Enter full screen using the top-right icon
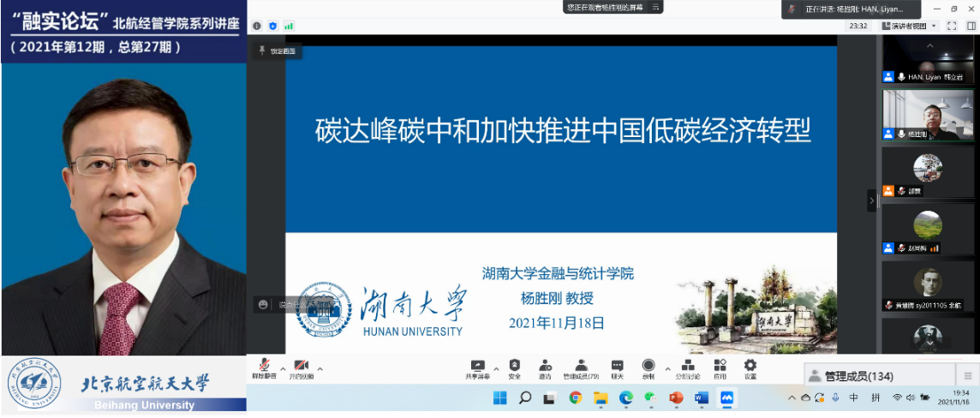Image resolution: width=980 pixels, height=418 pixels. click(x=953, y=26)
